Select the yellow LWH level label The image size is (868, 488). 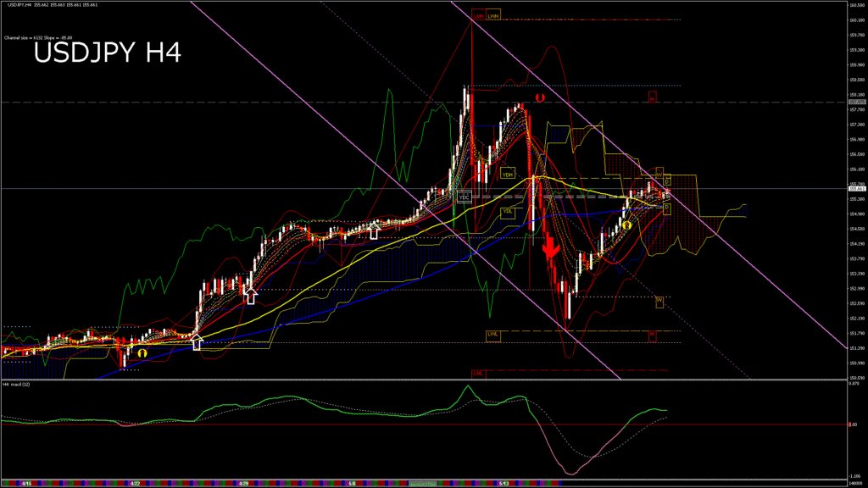(493, 16)
